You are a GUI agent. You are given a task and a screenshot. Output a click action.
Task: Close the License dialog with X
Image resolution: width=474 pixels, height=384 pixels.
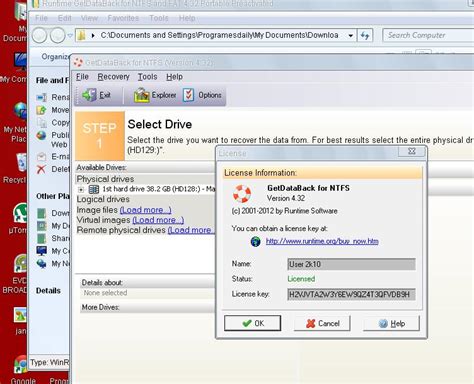point(412,151)
